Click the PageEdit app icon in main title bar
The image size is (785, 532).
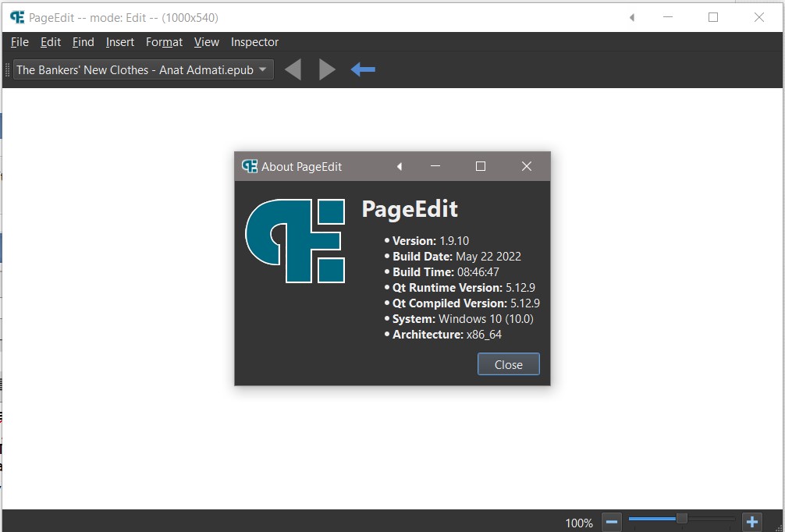[17, 17]
